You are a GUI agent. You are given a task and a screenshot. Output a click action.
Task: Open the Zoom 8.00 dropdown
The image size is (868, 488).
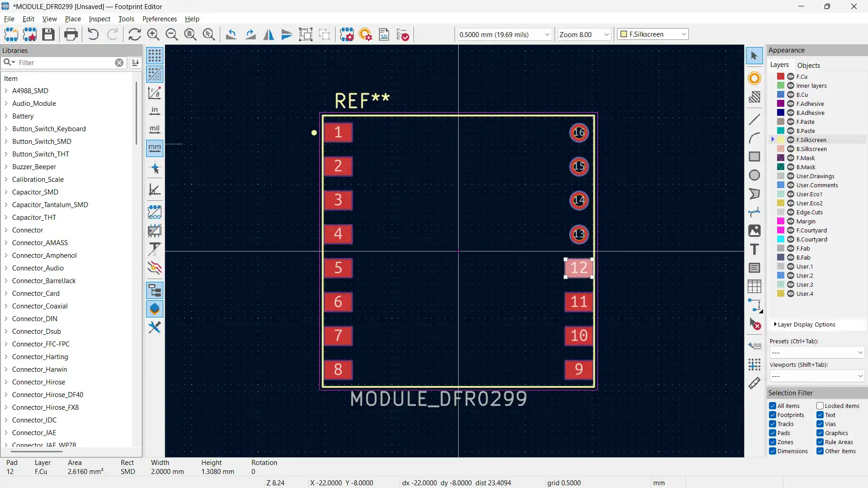click(x=584, y=34)
